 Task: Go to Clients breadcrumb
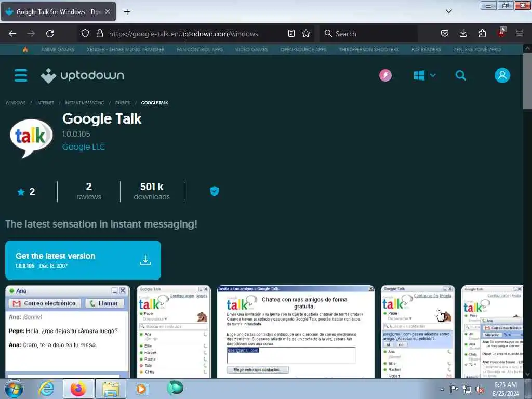123,103
